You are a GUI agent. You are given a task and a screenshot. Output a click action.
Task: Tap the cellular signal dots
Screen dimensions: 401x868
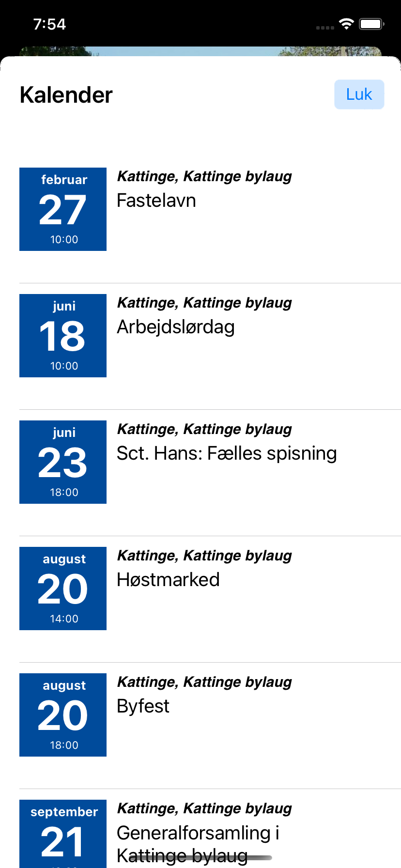coord(325,28)
